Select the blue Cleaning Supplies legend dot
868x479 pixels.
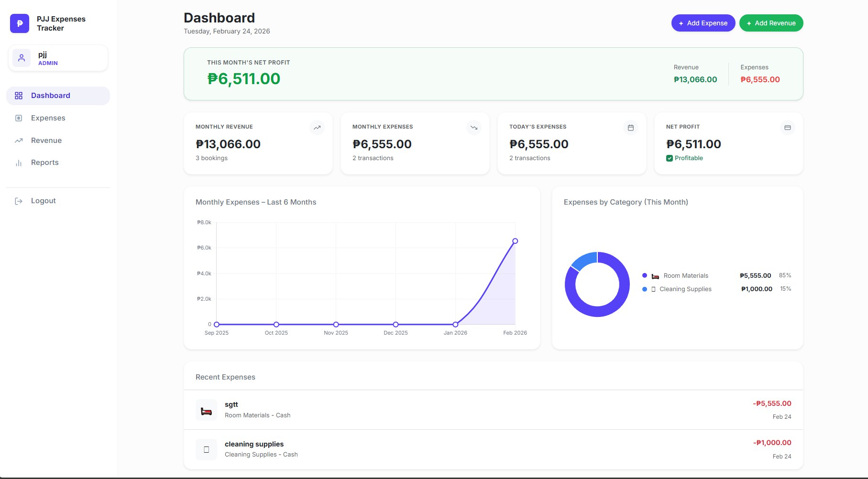645,289
